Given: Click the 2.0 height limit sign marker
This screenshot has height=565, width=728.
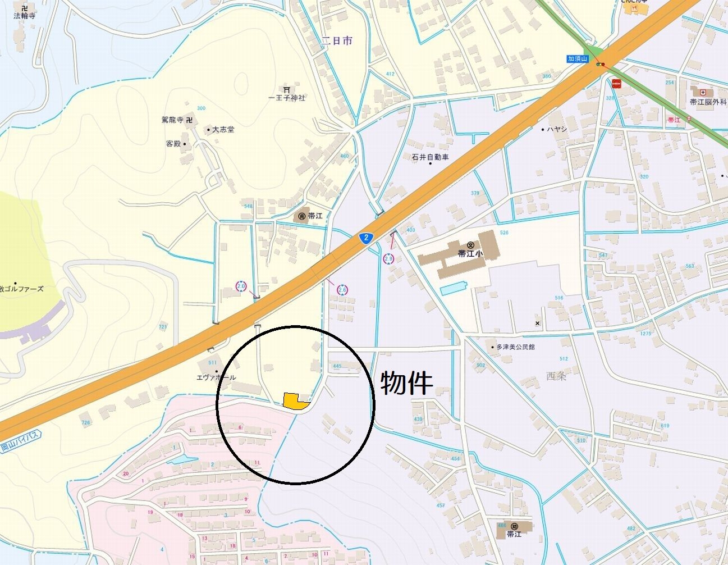Looking at the screenshot, I should 241,286.
